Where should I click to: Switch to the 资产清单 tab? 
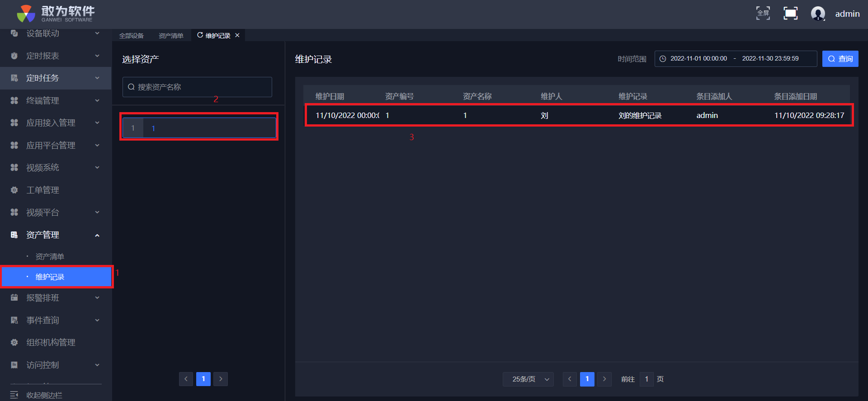[x=171, y=36]
